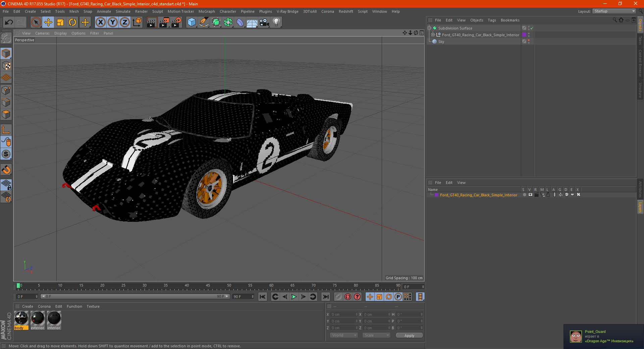Go to end of animation

(326, 297)
